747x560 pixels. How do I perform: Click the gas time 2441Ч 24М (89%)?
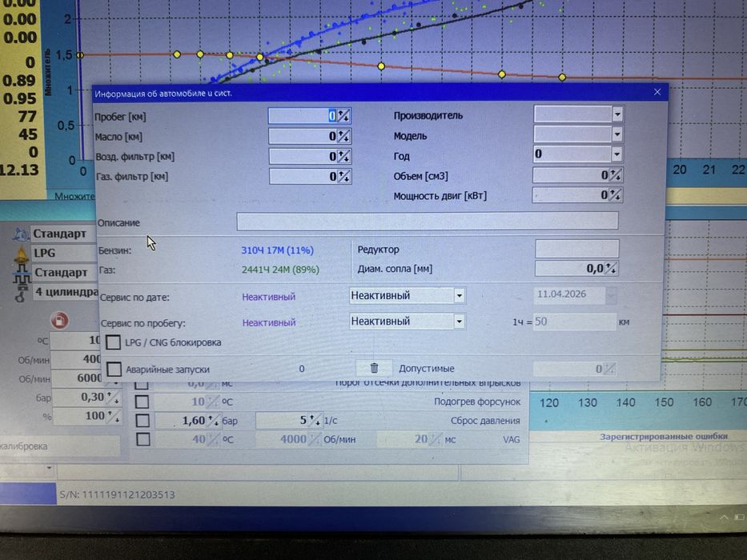(280, 270)
